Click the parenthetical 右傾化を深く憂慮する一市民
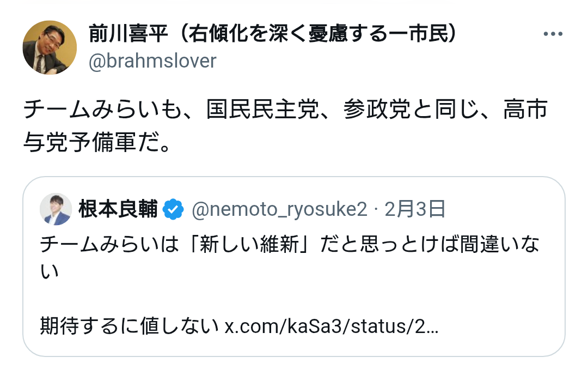The image size is (588, 369). pos(318,34)
